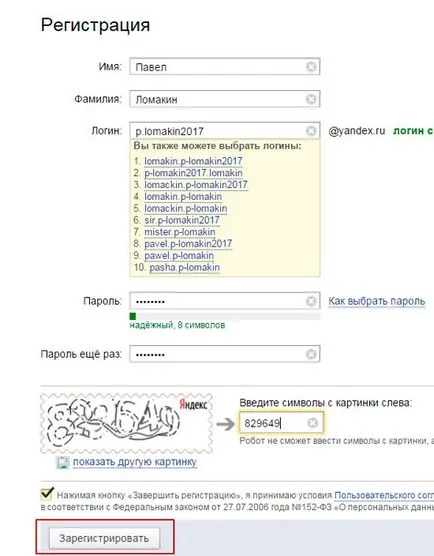
Task: Focus the Логин input with p.lomakin2017
Action: 225,131
